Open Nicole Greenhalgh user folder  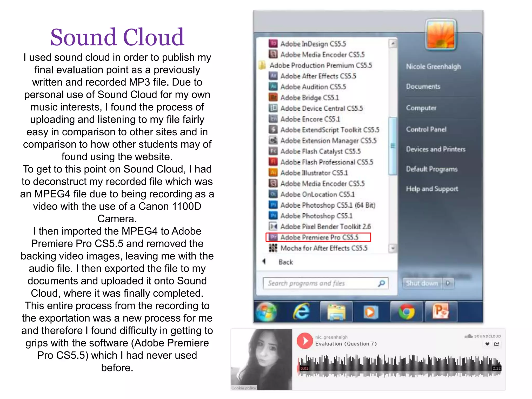click(x=433, y=66)
